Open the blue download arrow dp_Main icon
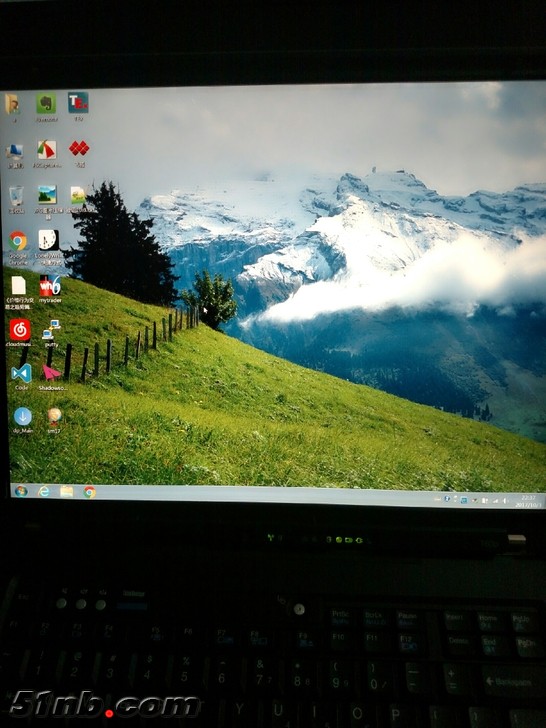 tap(23, 416)
